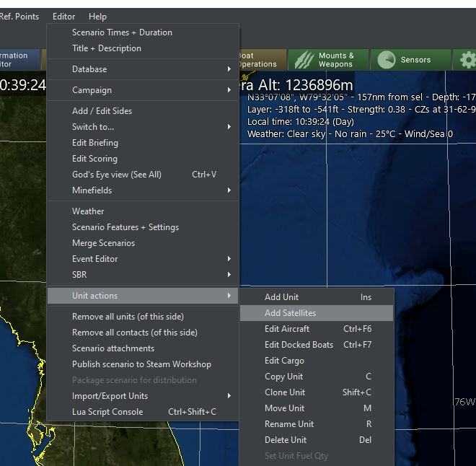Image resolution: width=476 pixels, height=466 pixels.
Task: Expand the Import/Export Units submenu
Action: 143,396
